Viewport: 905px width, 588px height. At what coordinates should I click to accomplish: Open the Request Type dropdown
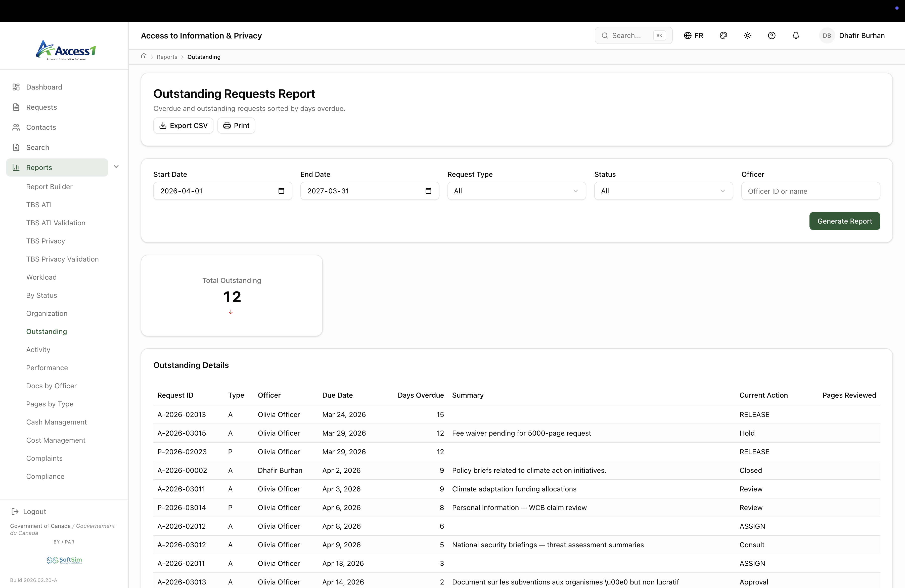coord(516,191)
